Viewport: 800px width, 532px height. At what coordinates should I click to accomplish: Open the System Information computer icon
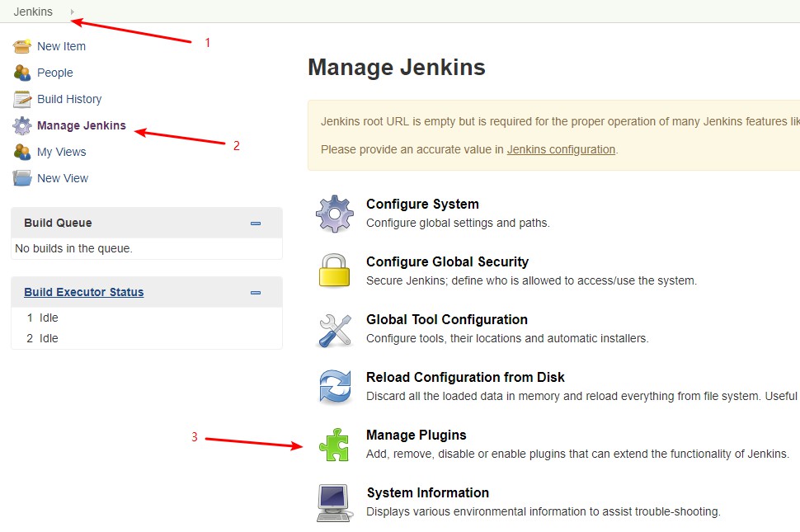point(335,503)
